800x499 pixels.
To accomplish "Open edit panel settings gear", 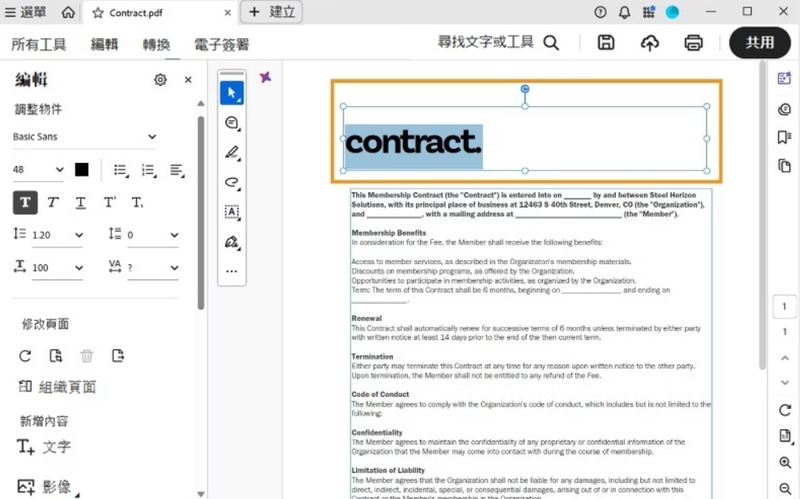I will [160, 80].
